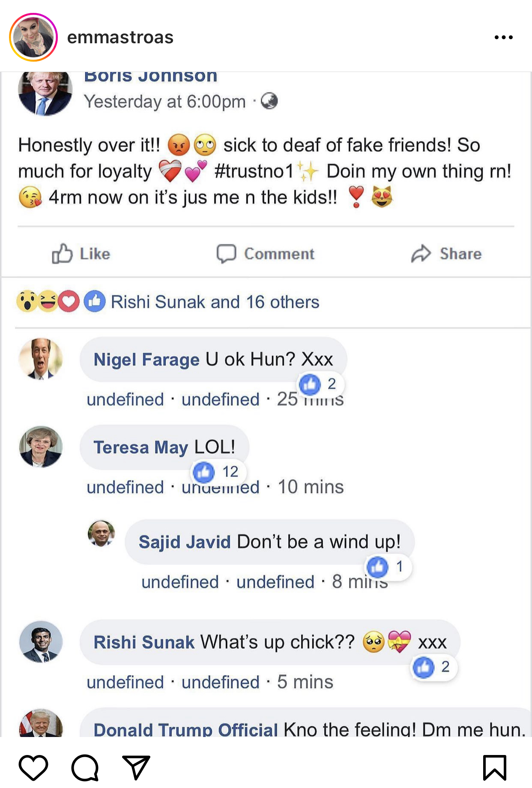Open the emmastroas profile picture story

coord(33,37)
